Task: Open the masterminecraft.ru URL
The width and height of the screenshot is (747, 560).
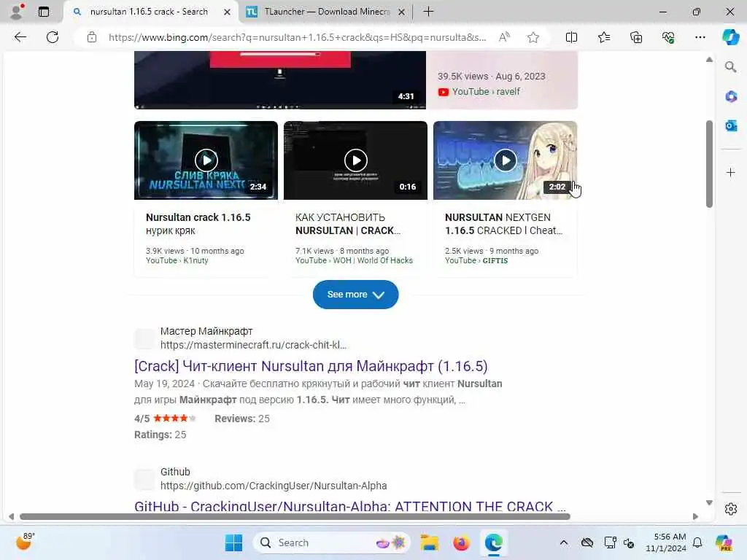Action: (253, 345)
